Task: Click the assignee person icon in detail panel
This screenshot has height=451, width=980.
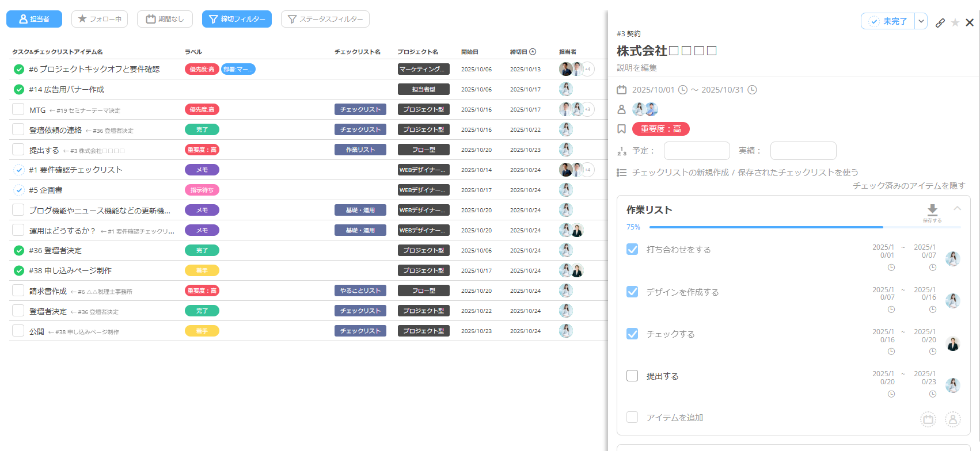Action: [621, 109]
